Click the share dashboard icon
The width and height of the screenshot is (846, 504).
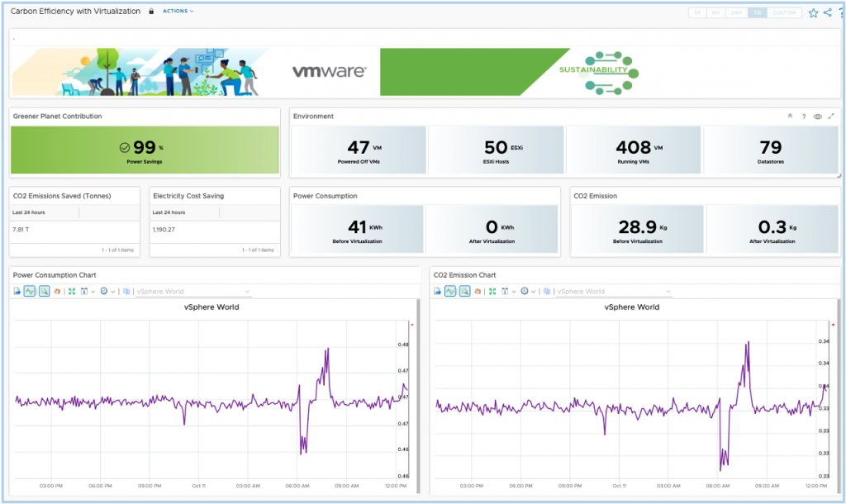pyautogui.click(x=828, y=12)
